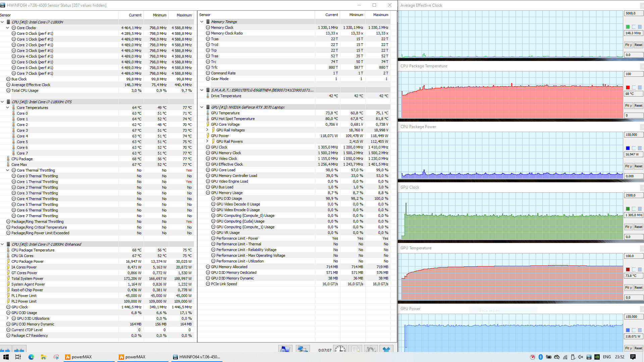Expand GPU D3D Utilizations row
The image size is (644, 362).
pyautogui.click(x=7, y=318)
